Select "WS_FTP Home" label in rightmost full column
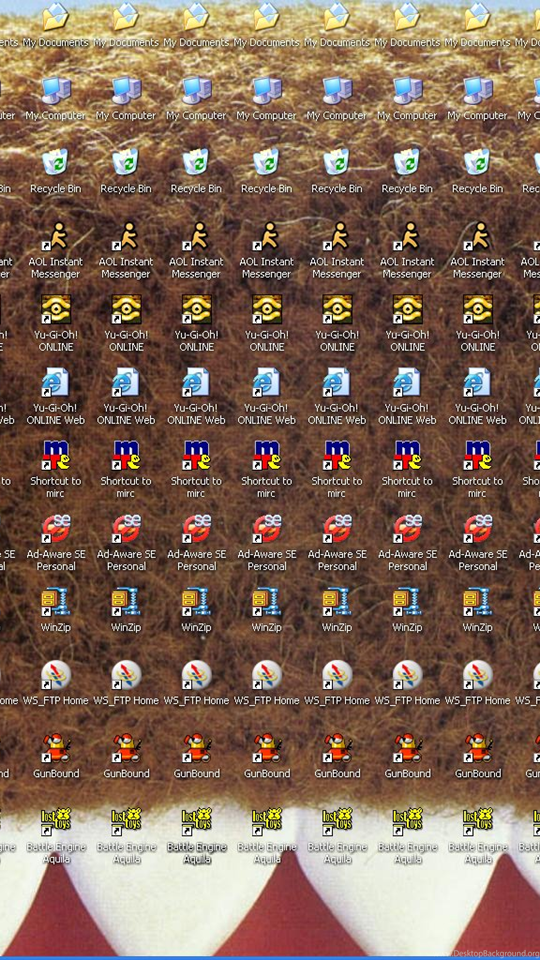This screenshot has height=960, width=540. (478, 700)
